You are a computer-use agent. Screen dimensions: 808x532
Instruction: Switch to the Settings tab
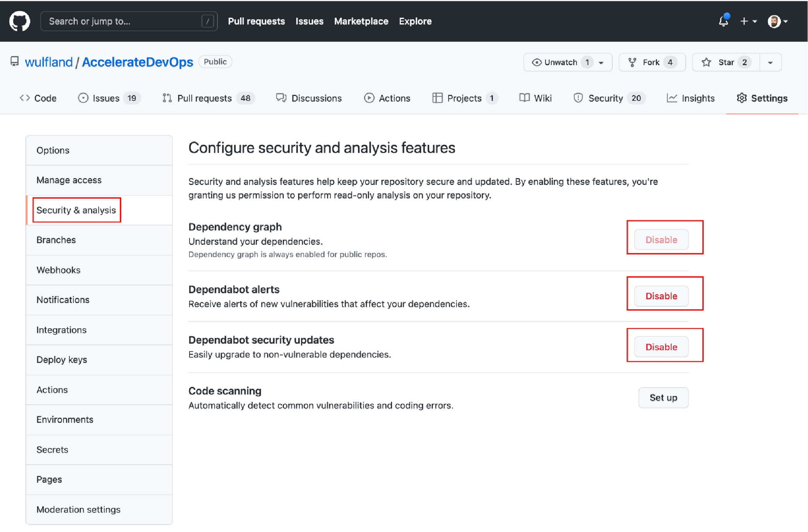coord(762,98)
